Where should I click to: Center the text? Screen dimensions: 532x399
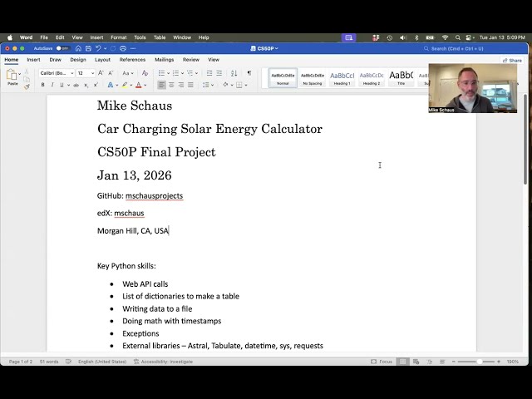pos(171,85)
